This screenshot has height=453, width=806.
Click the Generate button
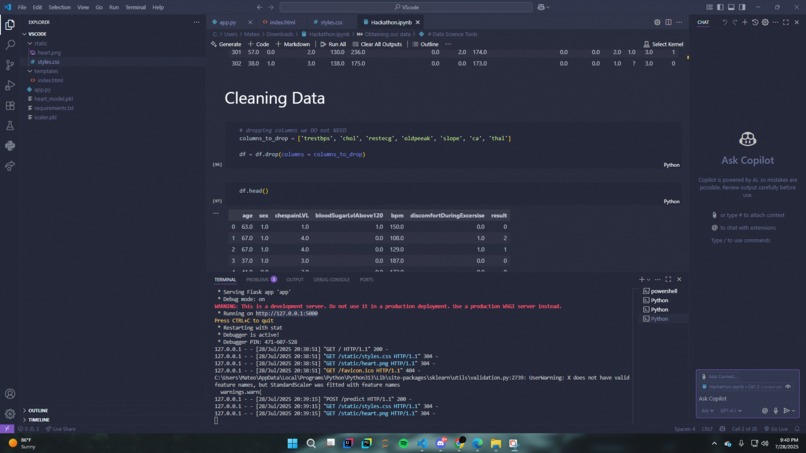[226, 44]
